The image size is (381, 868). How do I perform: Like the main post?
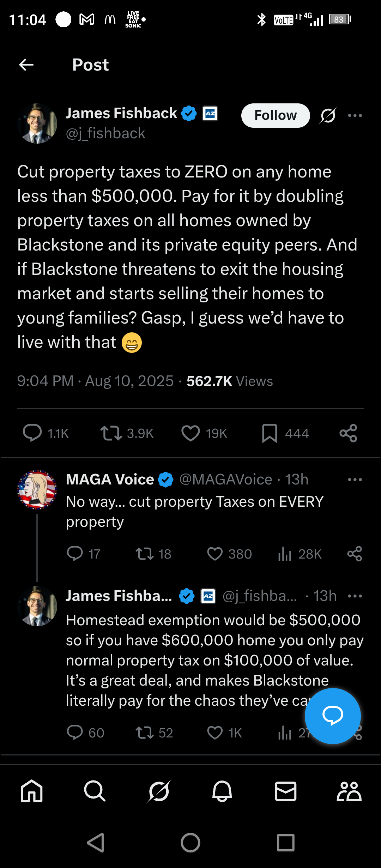[x=190, y=433]
